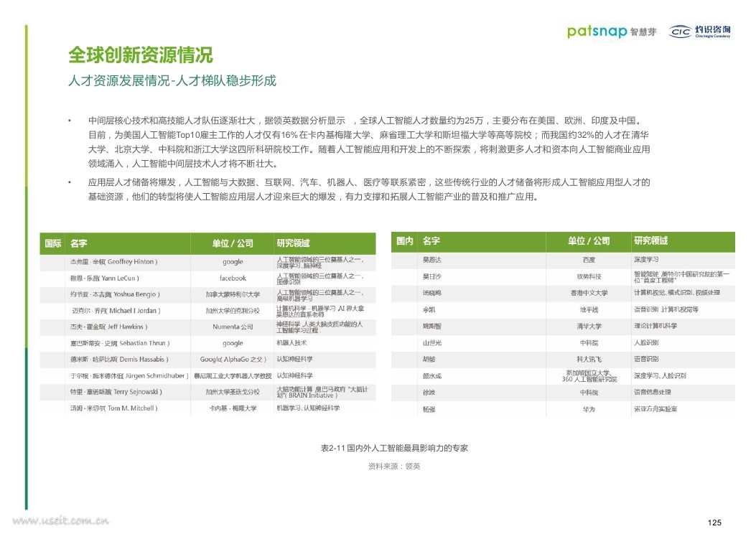Viewport: 756px width, 534px height.
Task: Click the 国际 table header cell
Action: 53,243
